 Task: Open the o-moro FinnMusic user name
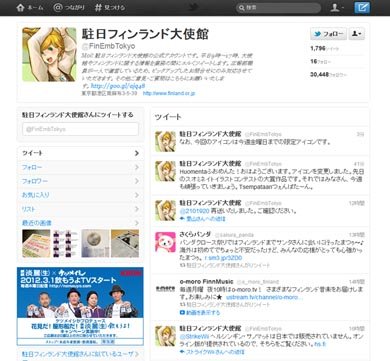(207, 281)
